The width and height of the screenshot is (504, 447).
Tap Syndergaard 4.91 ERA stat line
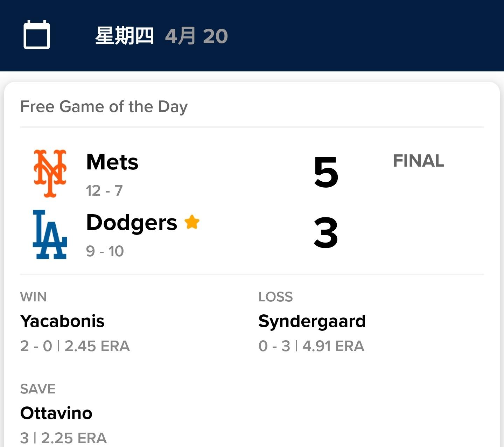(311, 346)
